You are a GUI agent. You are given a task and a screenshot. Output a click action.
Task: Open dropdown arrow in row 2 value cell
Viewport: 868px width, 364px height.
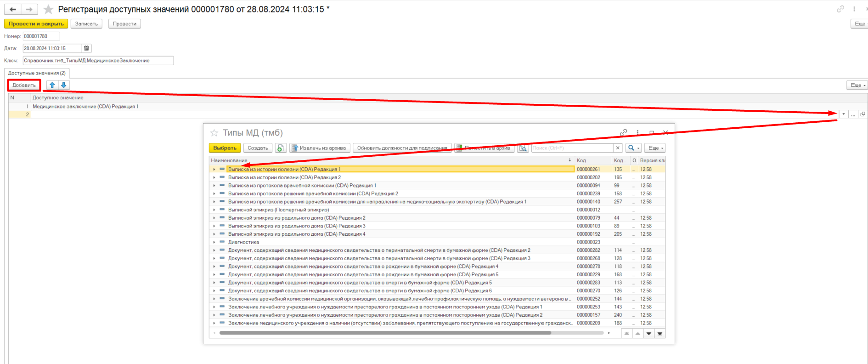click(x=844, y=114)
